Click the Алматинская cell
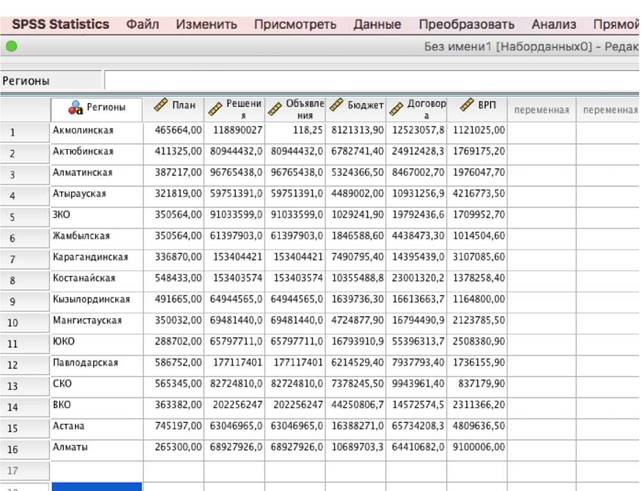641x491 pixels. click(97, 173)
